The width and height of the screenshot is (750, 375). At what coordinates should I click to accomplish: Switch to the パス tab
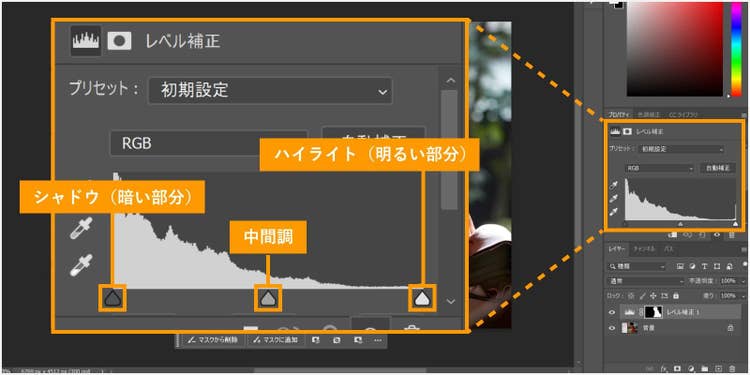point(669,249)
